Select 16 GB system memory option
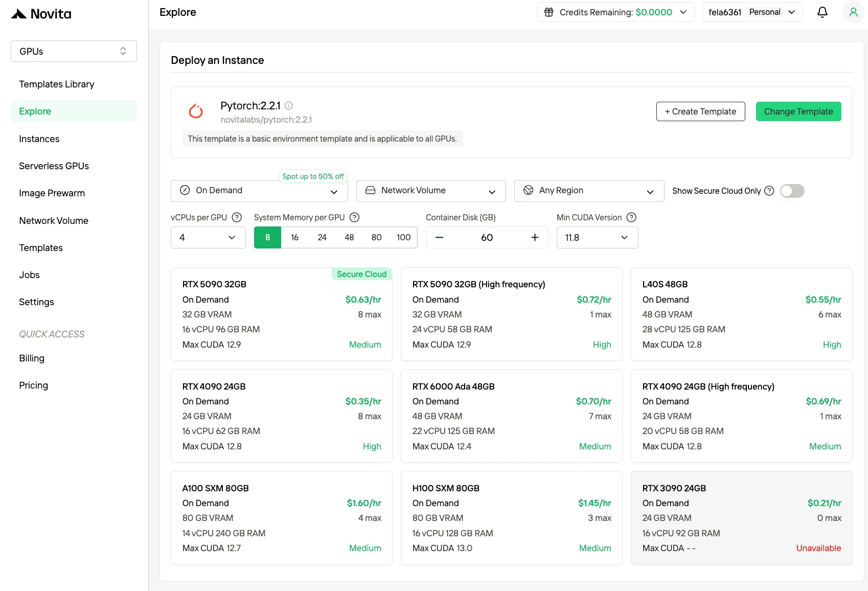868x591 pixels. 295,237
